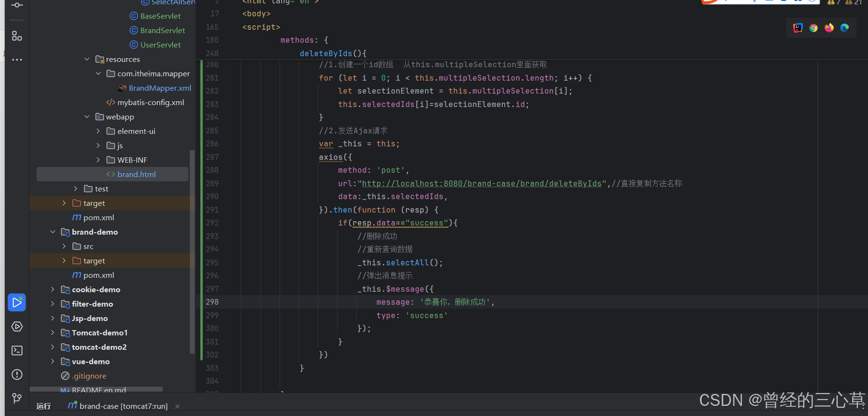The width and height of the screenshot is (868, 416).
Task: Place cursor on _this.selectAll() line
Action: tap(400, 262)
